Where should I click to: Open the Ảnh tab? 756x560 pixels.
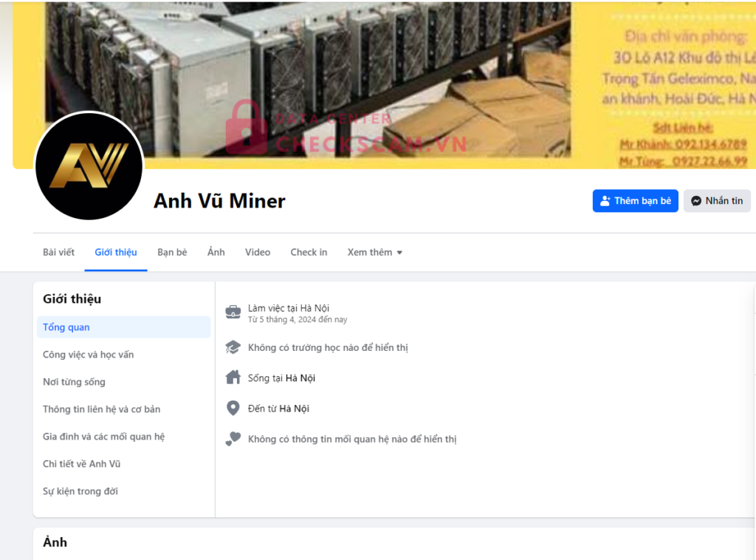[216, 252]
